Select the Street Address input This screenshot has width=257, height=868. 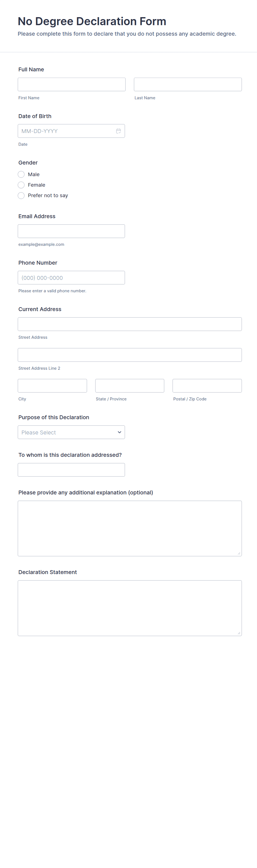click(x=130, y=324)
